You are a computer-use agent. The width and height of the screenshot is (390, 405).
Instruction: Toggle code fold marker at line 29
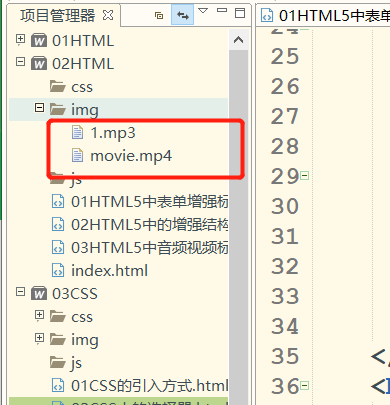point(304,175)
